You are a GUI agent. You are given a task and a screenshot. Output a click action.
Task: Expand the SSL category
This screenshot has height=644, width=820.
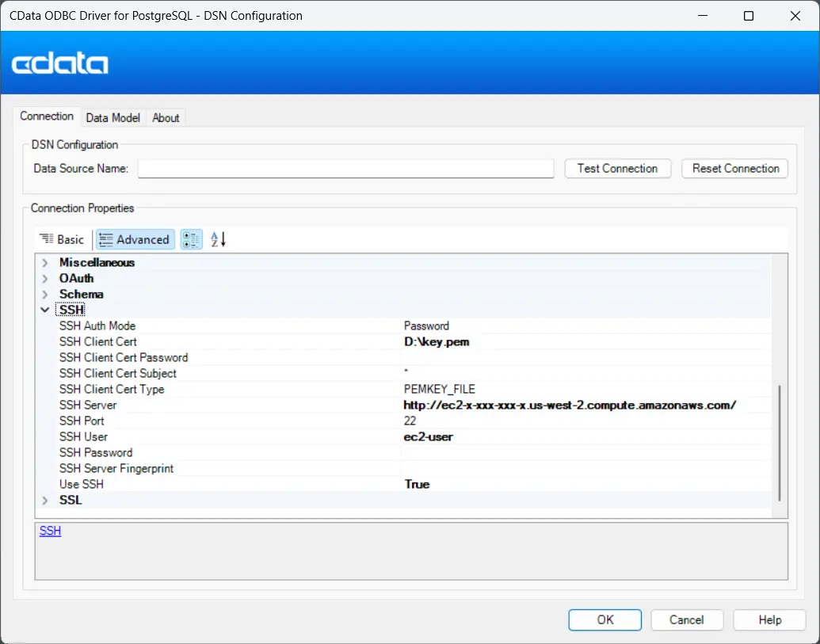tap(45, 500)
